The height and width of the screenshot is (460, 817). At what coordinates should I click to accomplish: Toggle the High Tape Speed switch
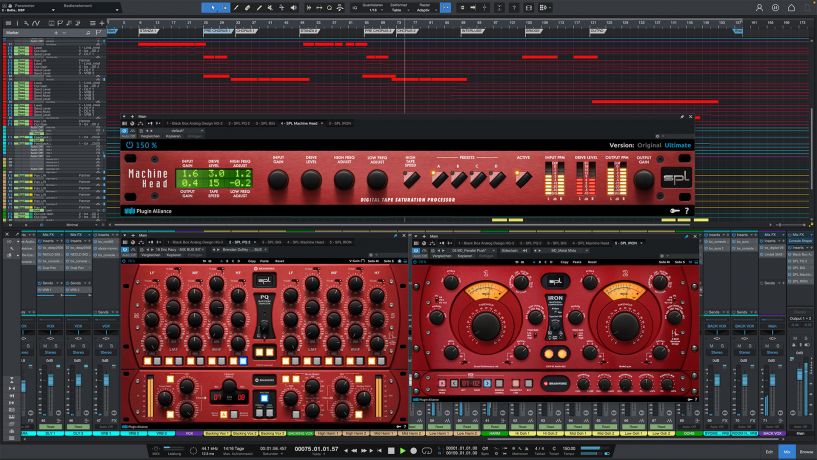(x=412, y=179)
